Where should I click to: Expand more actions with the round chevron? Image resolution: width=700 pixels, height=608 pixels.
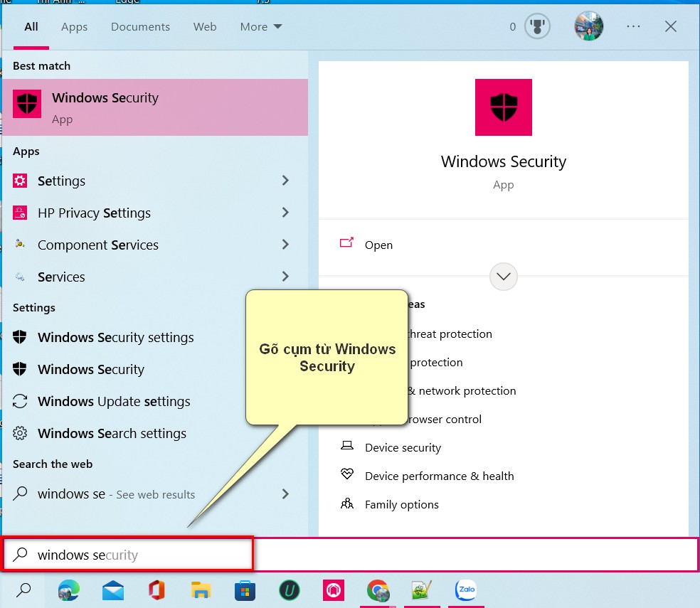coord(503,277)
